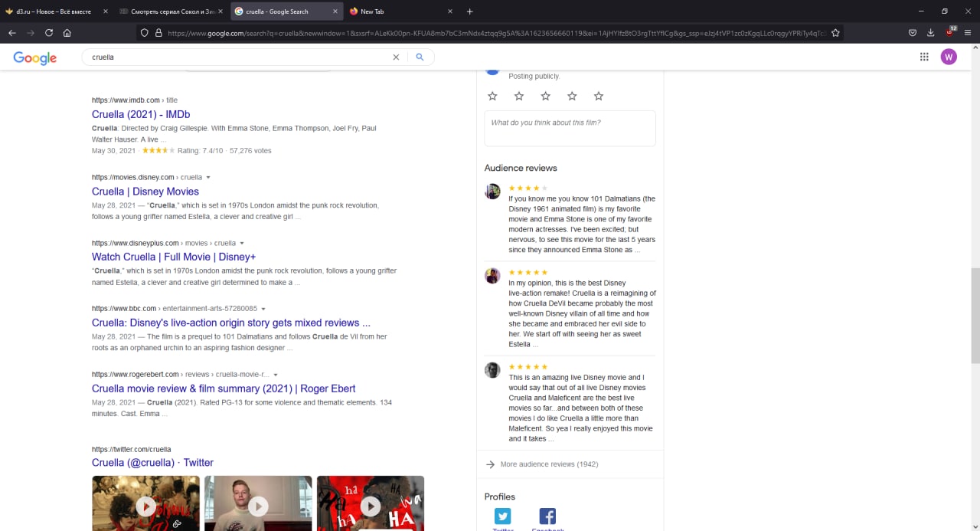Open the Pocket save icon
This screenshot has width=980, height=531.
pos(913,33)
